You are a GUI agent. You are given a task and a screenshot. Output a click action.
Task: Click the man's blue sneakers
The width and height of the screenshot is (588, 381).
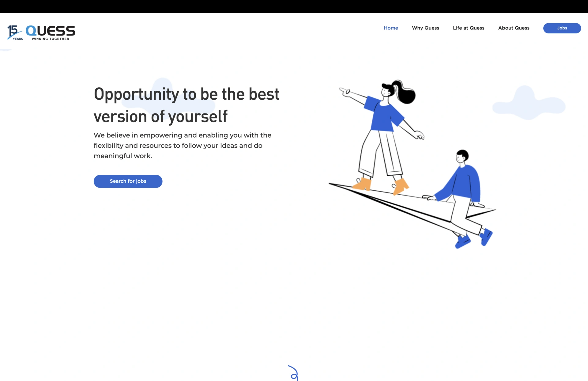473,238
